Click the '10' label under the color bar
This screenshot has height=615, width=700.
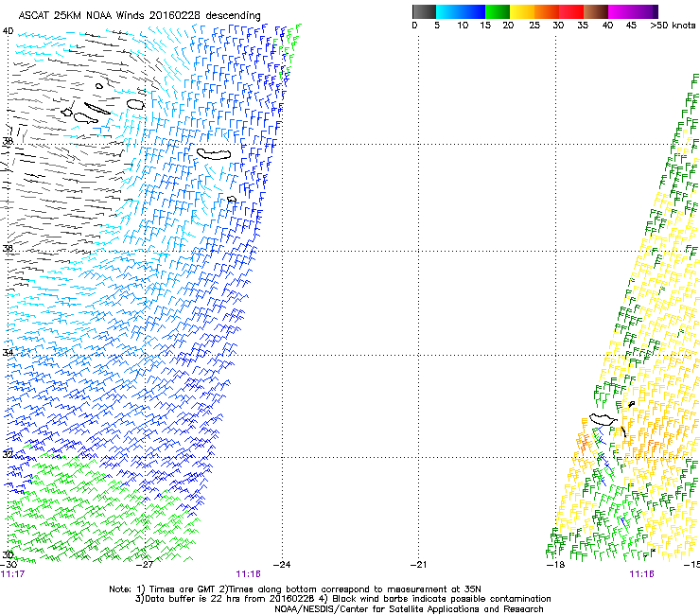tap(463, 25)
